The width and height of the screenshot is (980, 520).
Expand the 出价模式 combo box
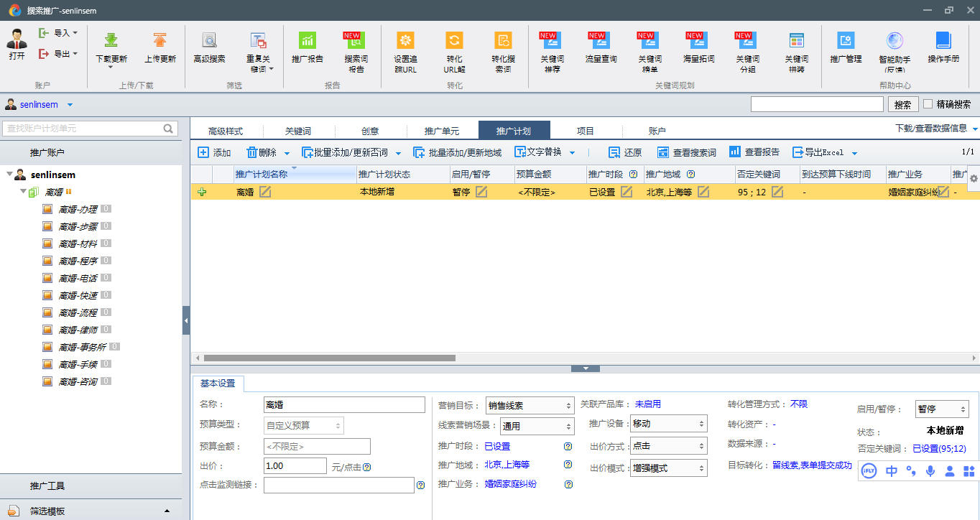[x=668, y=468]
